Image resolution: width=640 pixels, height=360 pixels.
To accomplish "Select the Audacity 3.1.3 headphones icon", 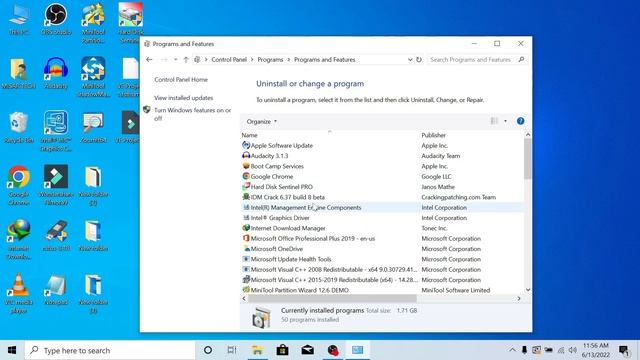I will (x=246, y=156).
